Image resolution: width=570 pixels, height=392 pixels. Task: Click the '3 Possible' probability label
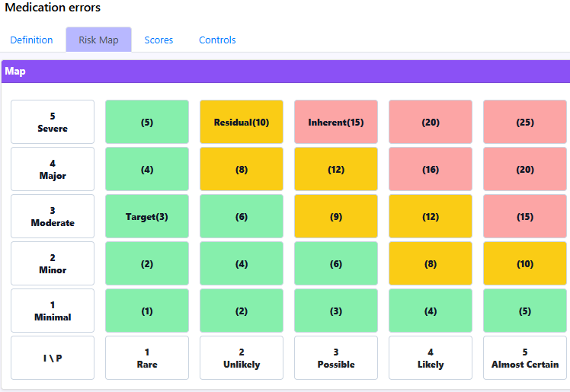(x=336, y=358)
